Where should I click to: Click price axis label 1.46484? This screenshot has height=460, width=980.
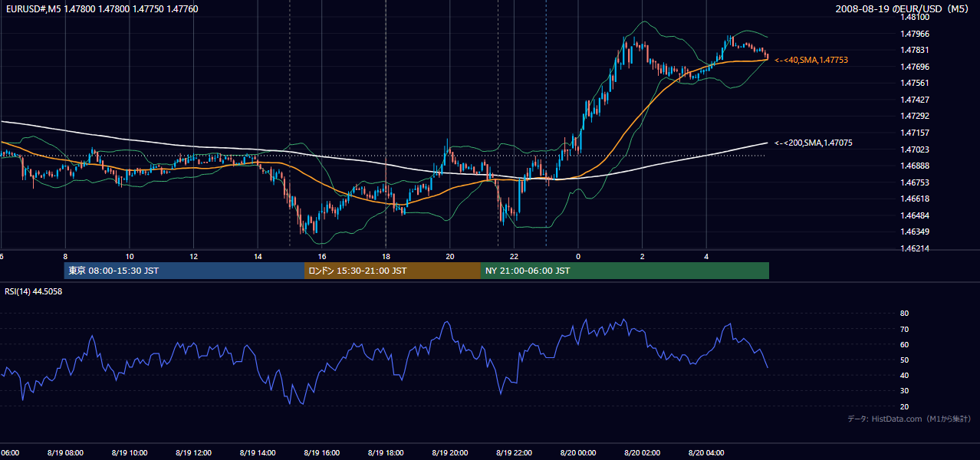(x=915, y=215)
